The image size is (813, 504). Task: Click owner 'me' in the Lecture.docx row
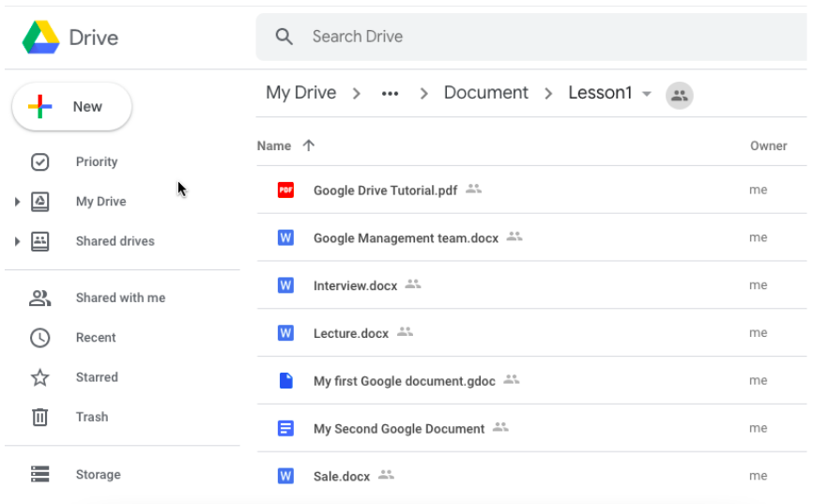pos(758,333)
